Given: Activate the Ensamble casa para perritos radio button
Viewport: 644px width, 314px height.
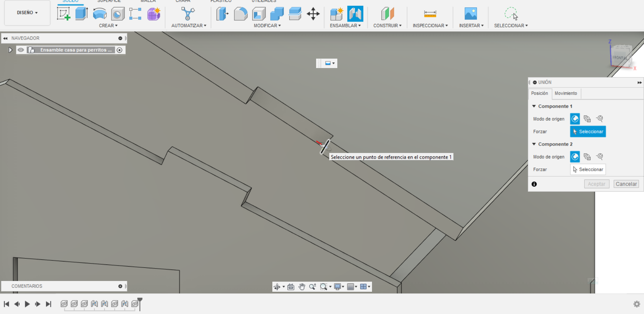Looking at the screenshot, I should (x=120, y=50).
